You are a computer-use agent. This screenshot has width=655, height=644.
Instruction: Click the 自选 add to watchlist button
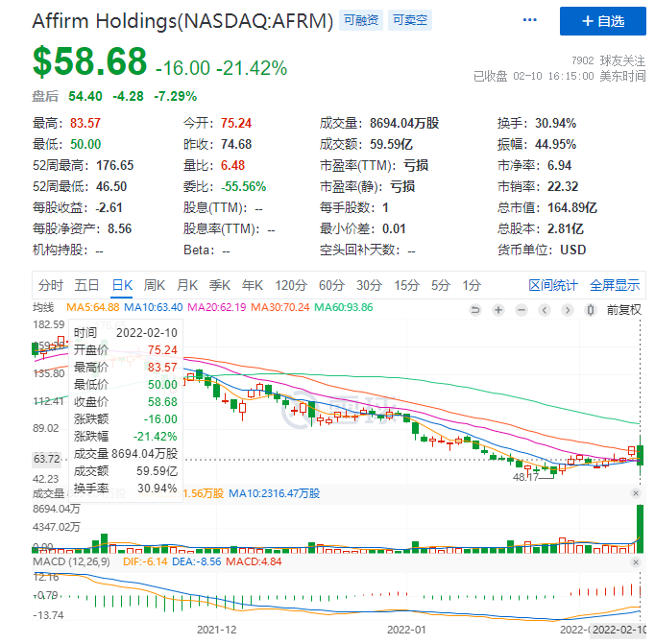(x=602, y=21)
